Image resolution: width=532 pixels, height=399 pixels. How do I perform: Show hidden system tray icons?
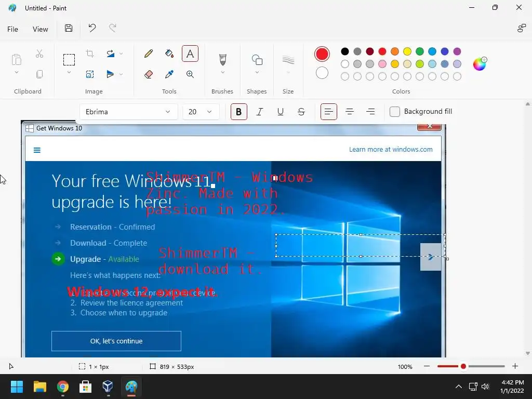click(458, 387)
